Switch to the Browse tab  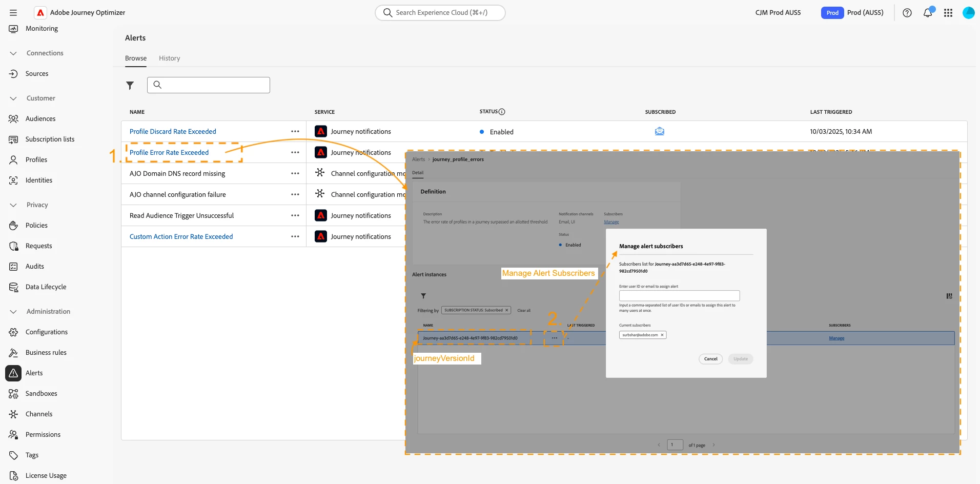[136, 58]
